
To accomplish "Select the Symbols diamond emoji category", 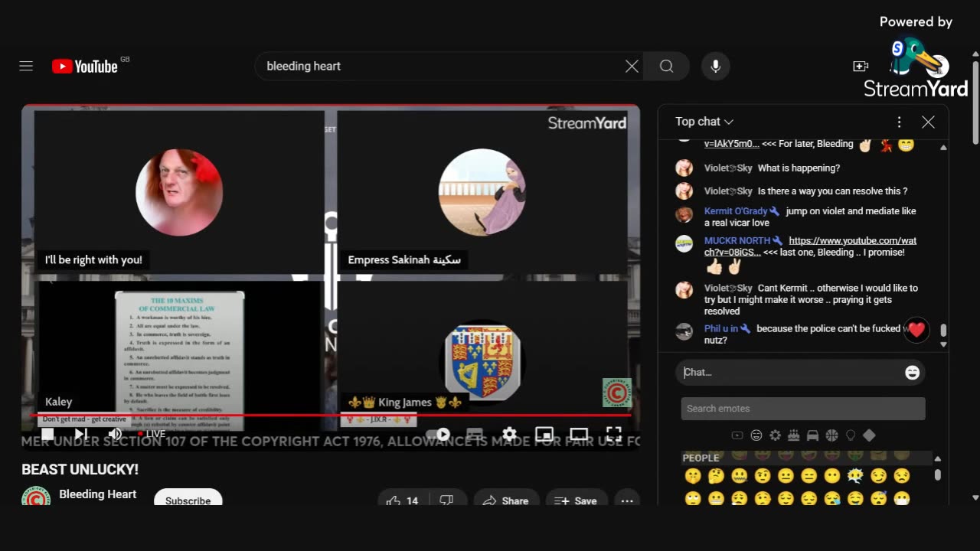I will [869, 435].
